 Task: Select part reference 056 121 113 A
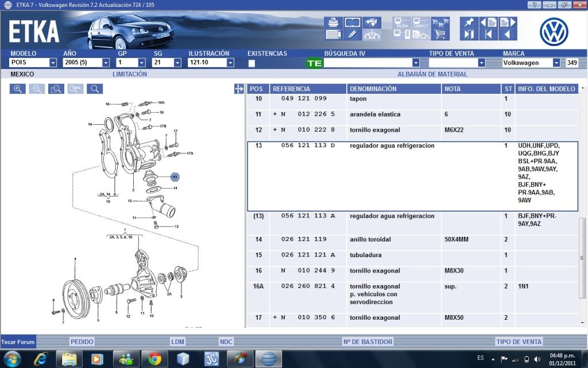coord(308,216)
